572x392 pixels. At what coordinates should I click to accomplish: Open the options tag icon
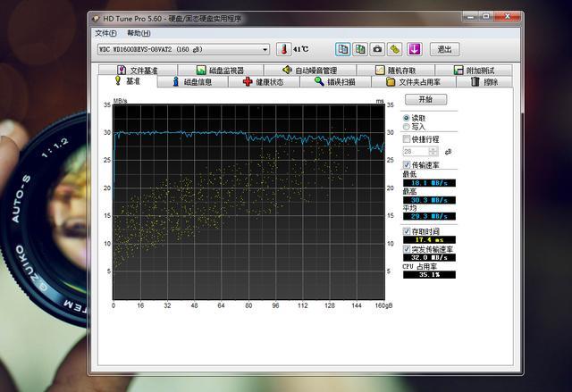click(395, 49)
